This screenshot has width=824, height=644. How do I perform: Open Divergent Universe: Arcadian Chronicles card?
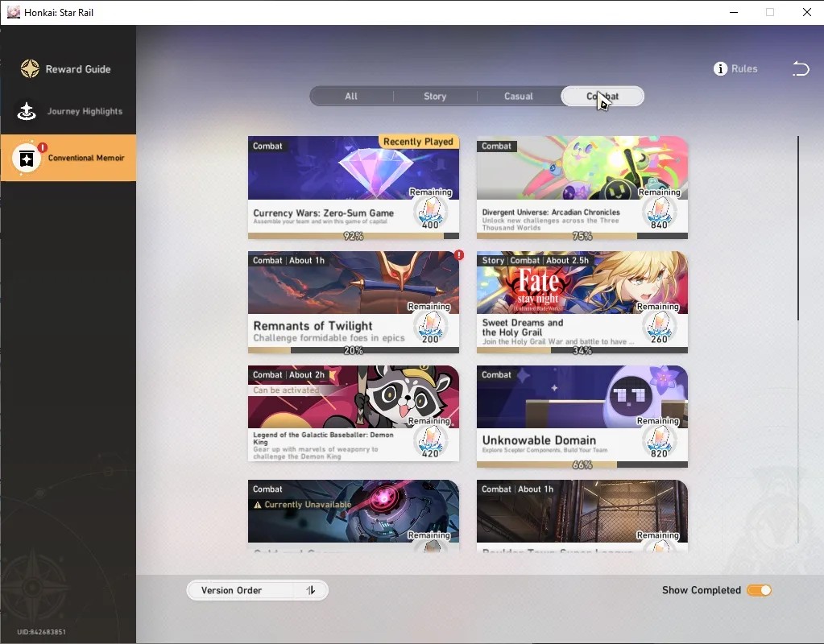(582, 188)
